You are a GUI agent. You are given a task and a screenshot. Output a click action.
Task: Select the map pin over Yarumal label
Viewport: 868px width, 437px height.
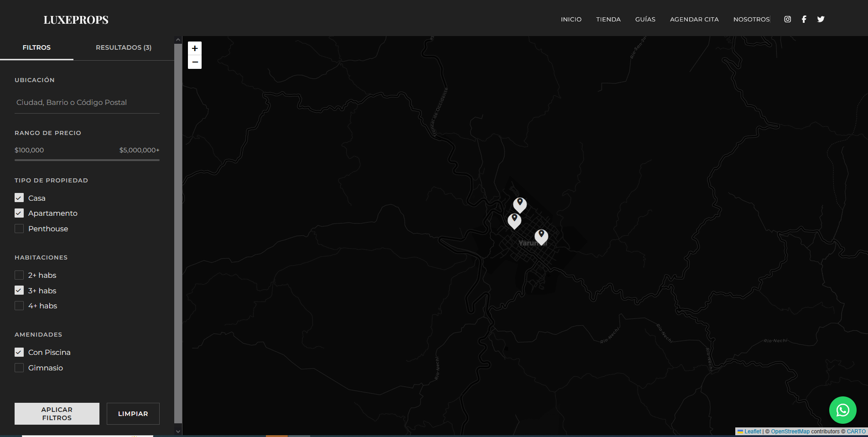pyautogui.click(x=541, y=236)
